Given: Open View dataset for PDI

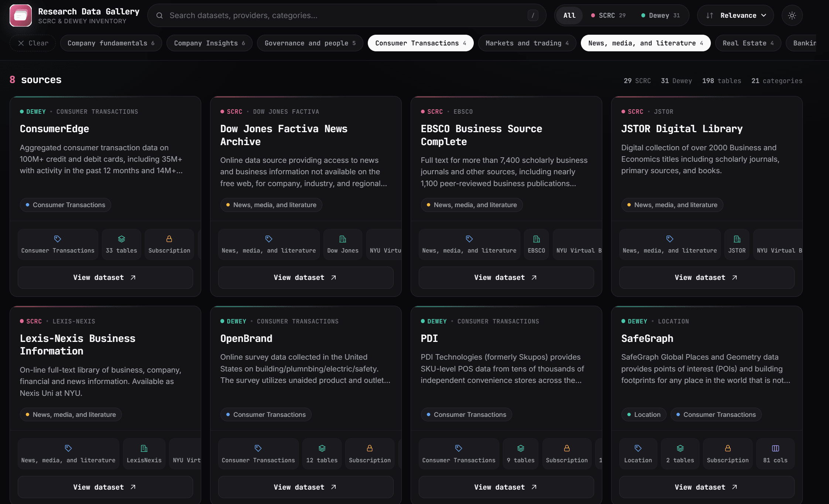Looking at the screenshot, I should coord(506,487).
